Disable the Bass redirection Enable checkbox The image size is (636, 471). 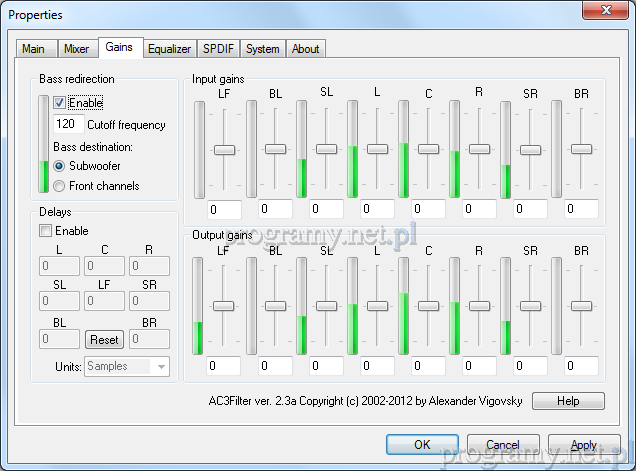pos(60,102)
